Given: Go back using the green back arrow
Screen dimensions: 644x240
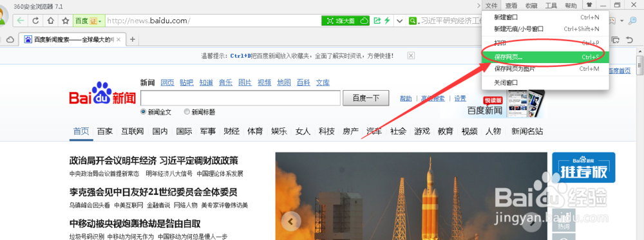Looking at the screenshot, I should point(21,21).
